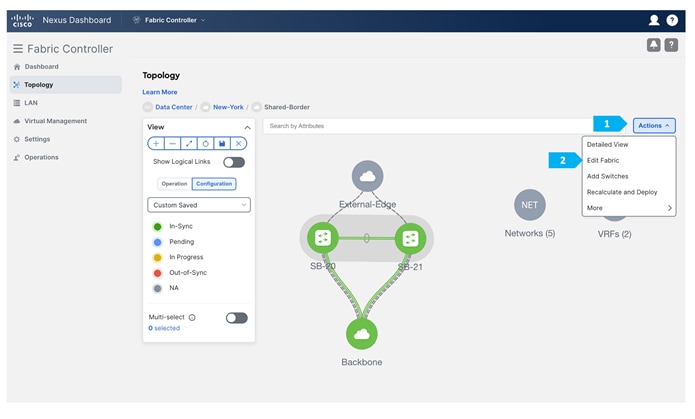Choose Edit Fabric menu entry
Image resolution: width=695 pixels, height=419 pixels.
click(603, 161)
